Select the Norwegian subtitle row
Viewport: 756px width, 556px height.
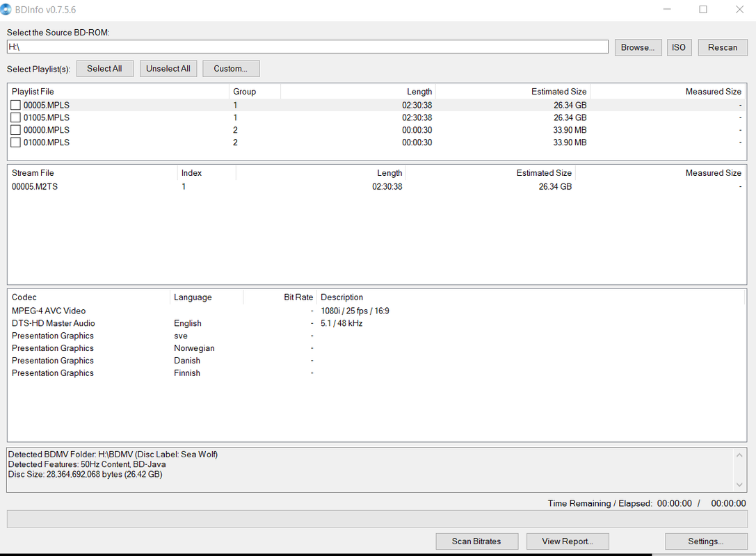[x=376, y=348]
